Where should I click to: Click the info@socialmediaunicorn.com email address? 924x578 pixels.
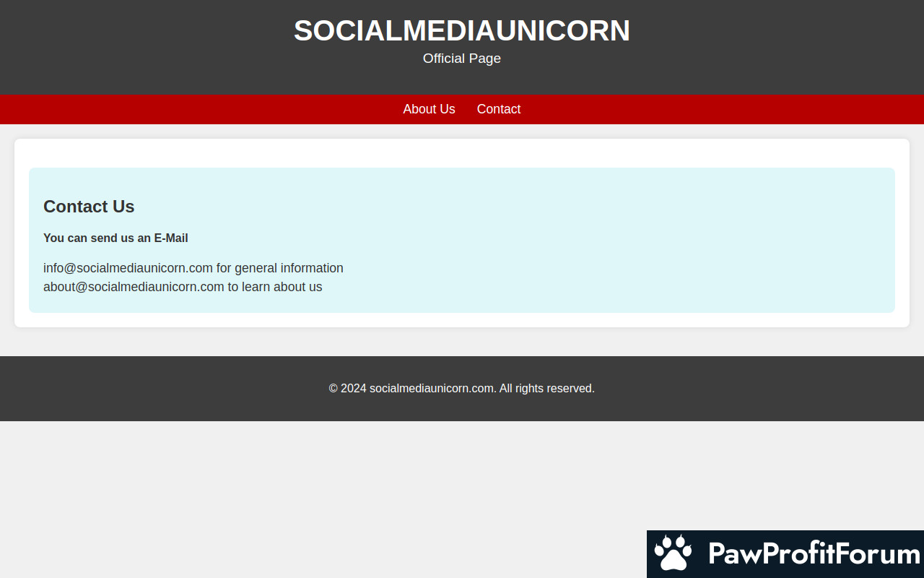coord(128,268)
